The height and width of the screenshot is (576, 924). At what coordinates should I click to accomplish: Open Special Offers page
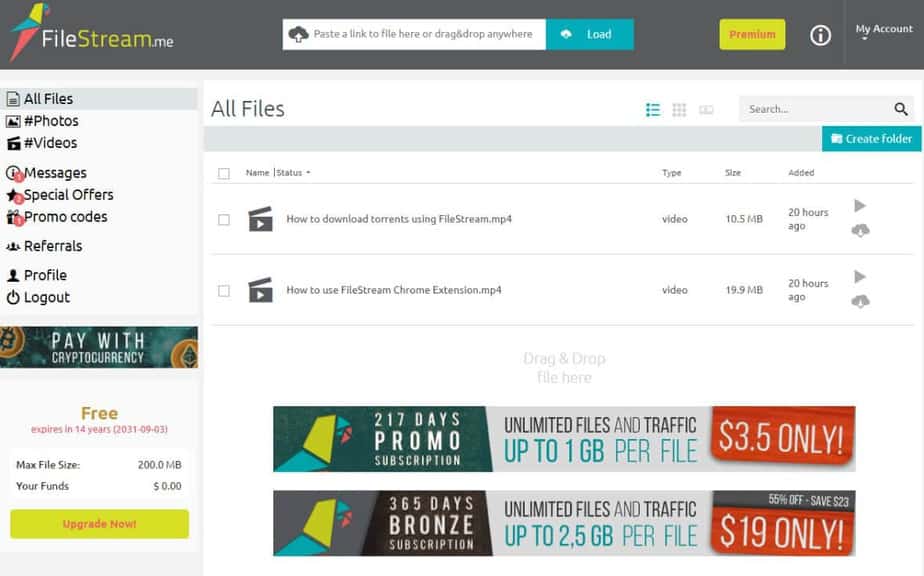tap(68, 195)
